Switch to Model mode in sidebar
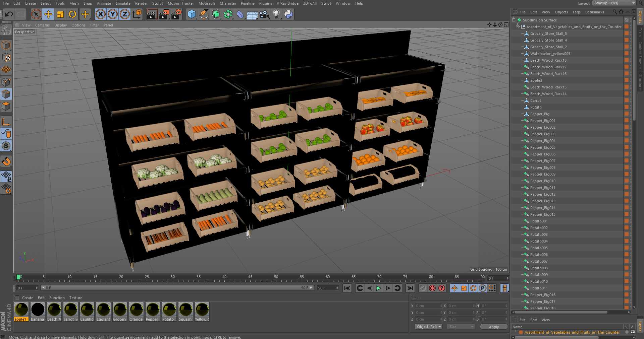Viewport: 644px width, 339px height. pos(6,45)
